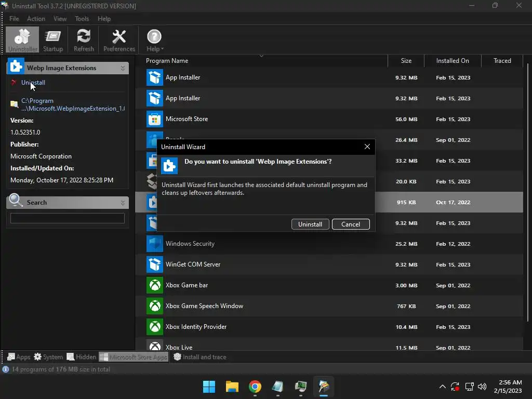Click the magnifier icon in the Search panel
This screenshot has width=532, height=399.
16,200
